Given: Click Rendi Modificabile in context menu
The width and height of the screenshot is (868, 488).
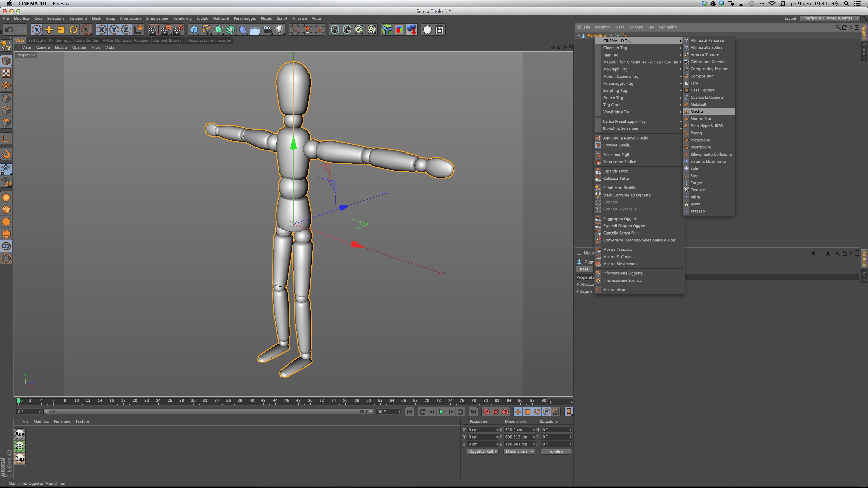Looking at the screenshot, I should [619, 188].
